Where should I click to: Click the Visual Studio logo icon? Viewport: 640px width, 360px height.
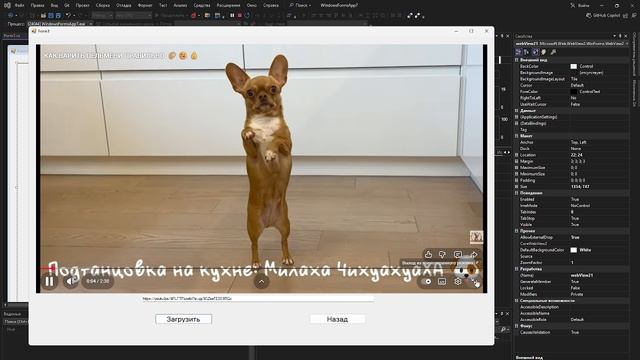click(7, 5)
